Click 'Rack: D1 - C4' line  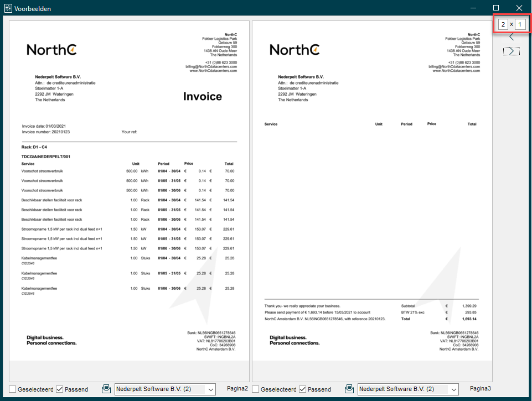coord(34,147)
